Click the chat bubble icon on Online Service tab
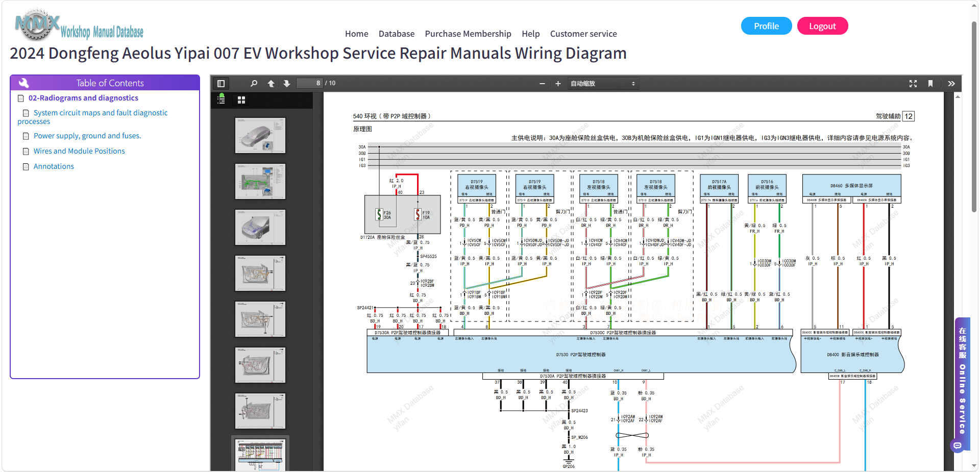The width and height of the screenshot is (980, 472). [x=958, y=445]
